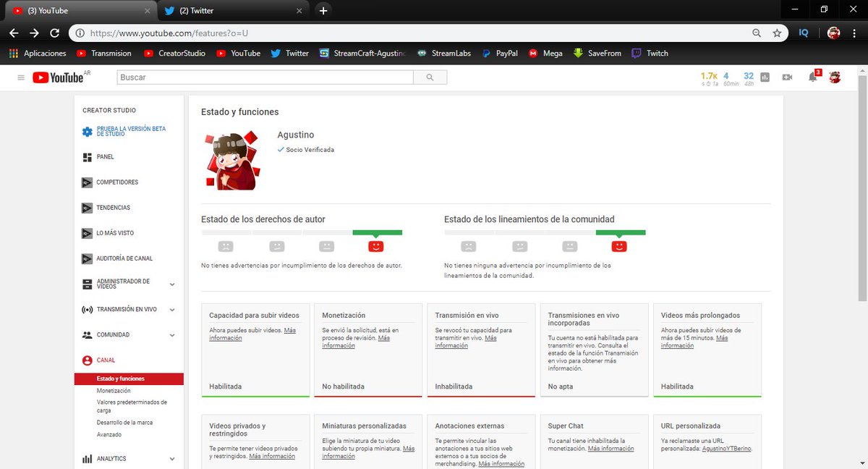Viewport: 868px width, 469px height.
Task: Bookmark page with star icon
Action: click(777, 33)
